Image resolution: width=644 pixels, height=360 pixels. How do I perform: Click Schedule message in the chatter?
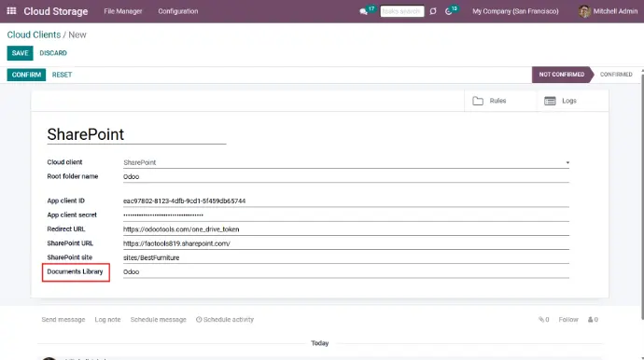click(x=158, y=319)
